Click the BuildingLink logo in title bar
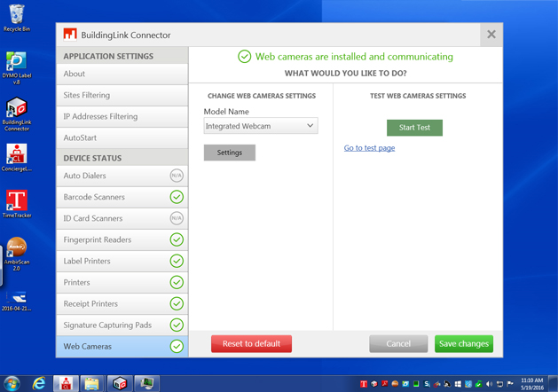Image resolution: width=558 pixels, height=392 pixels. (x=70, y=35)
